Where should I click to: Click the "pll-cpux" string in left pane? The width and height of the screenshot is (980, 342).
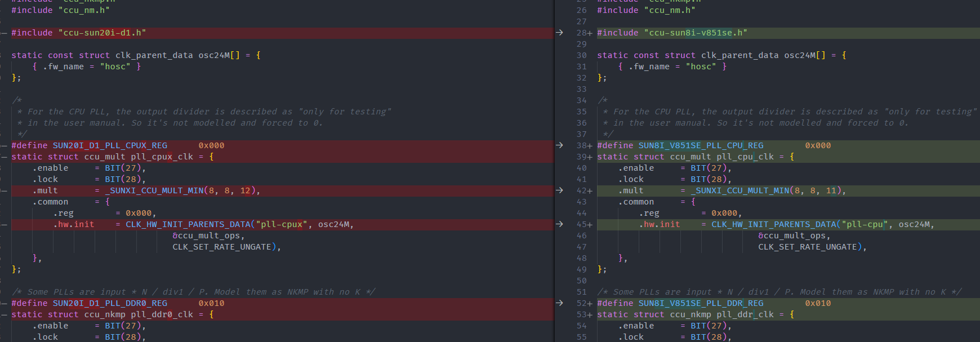pyautogui.click(x=282, y=224)
